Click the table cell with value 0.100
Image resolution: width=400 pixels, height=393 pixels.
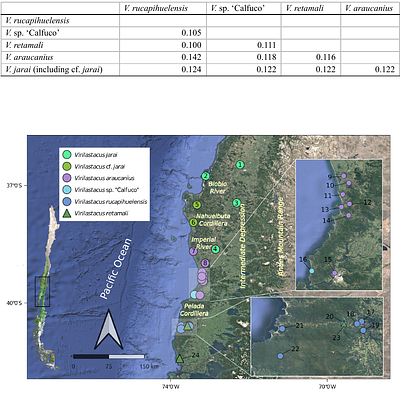click(191, 45)
